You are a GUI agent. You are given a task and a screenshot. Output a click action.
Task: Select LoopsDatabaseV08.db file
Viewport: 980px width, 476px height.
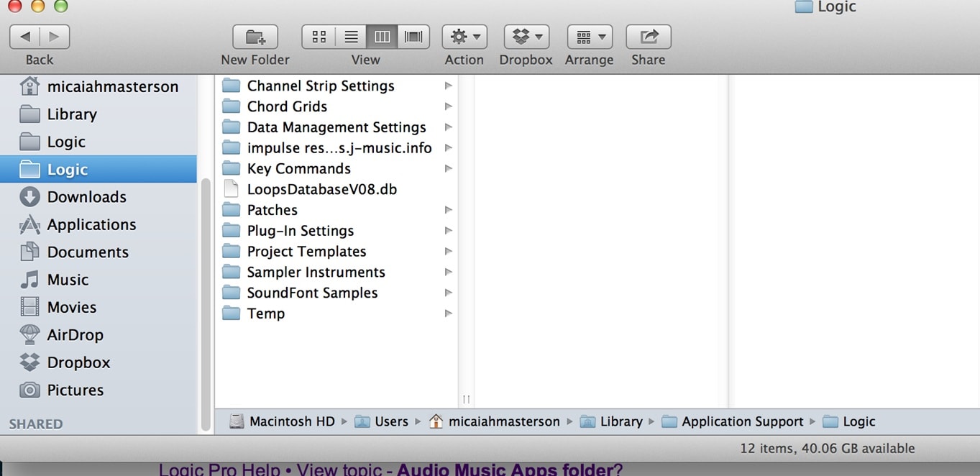[336, 189]
